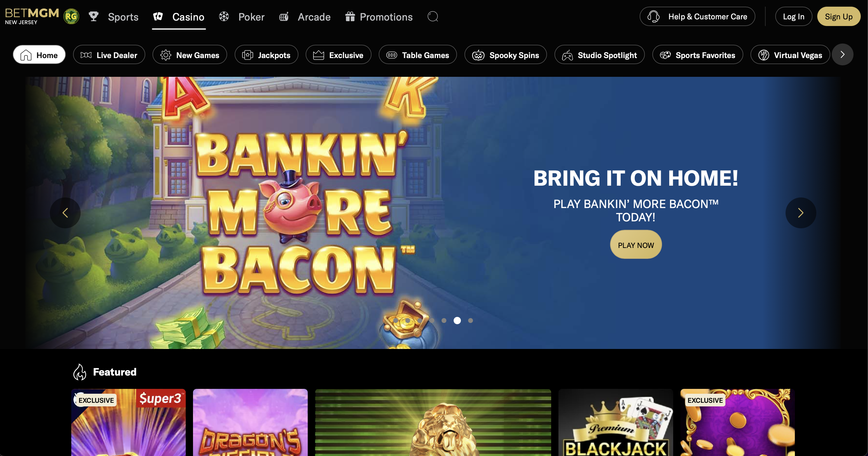Image resolution: width=868 pixels, height=456 pixels.
Task: Go to the previous banner slide
Action: point(65,213)
